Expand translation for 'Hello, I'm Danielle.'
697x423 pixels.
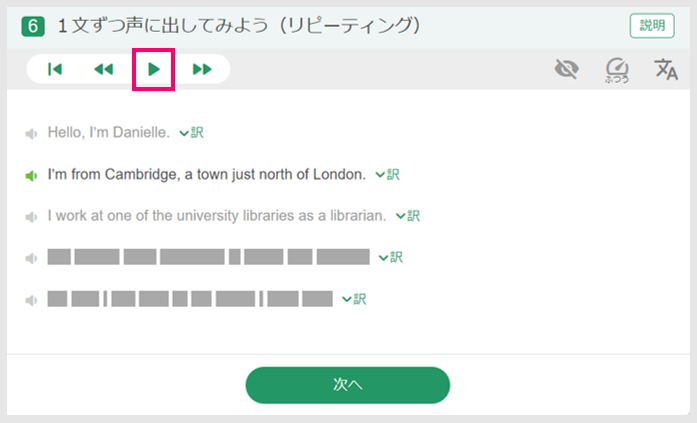coord(191,132)
